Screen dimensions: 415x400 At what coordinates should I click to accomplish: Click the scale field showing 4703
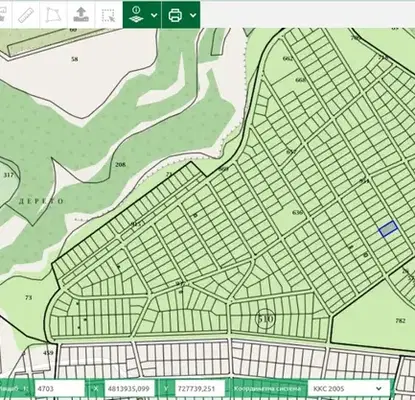coord(60,389)
